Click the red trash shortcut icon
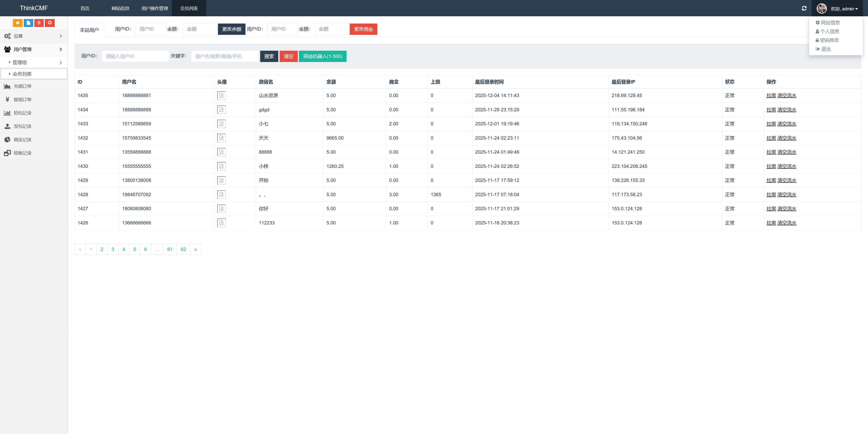This screenshot has height=434, width=868. tap(39, 23)
